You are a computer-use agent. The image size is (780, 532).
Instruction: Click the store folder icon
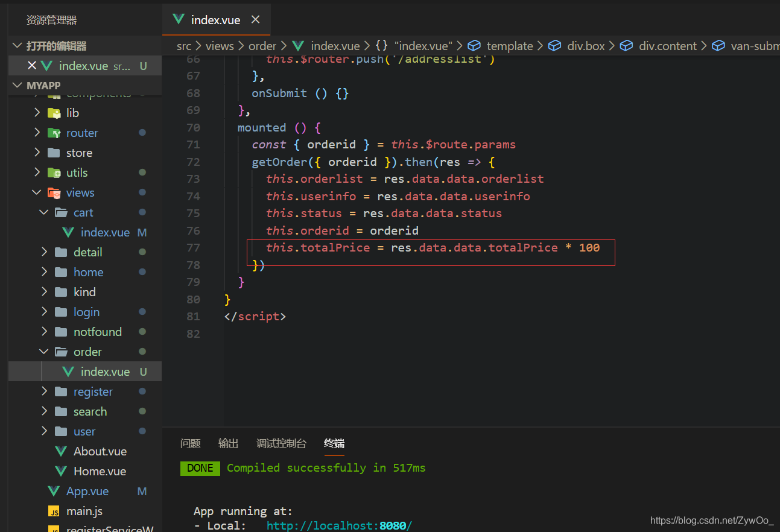pos(54,153)
